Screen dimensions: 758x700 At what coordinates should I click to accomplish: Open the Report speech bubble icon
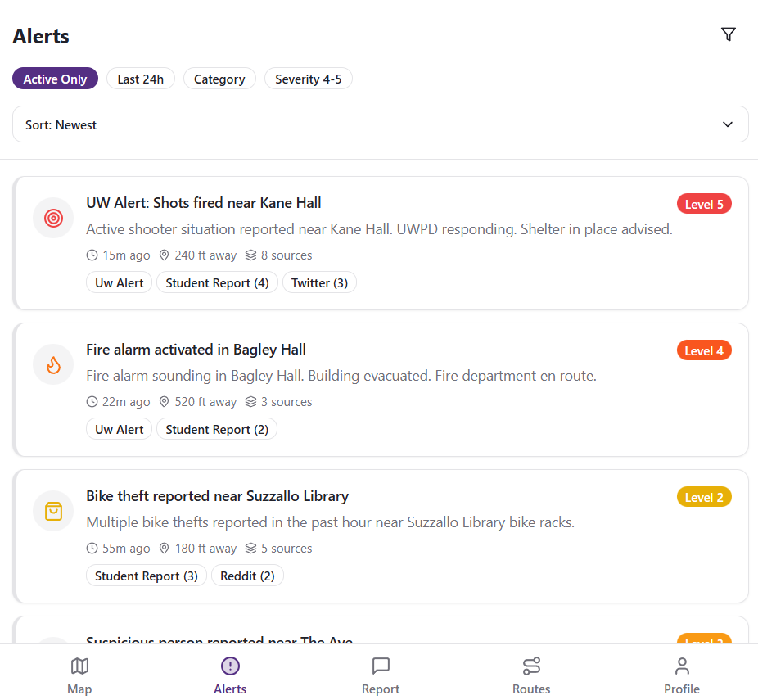coord(381,666)
